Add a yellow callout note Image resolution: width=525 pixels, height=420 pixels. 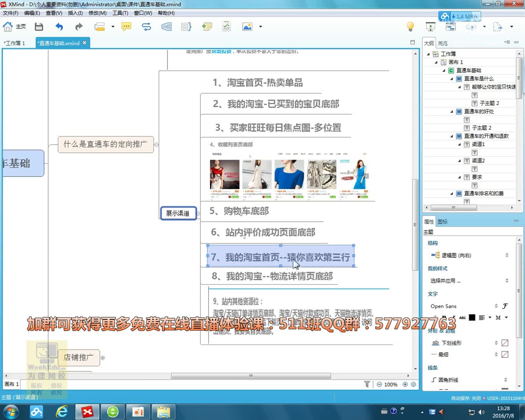point(126,26)
